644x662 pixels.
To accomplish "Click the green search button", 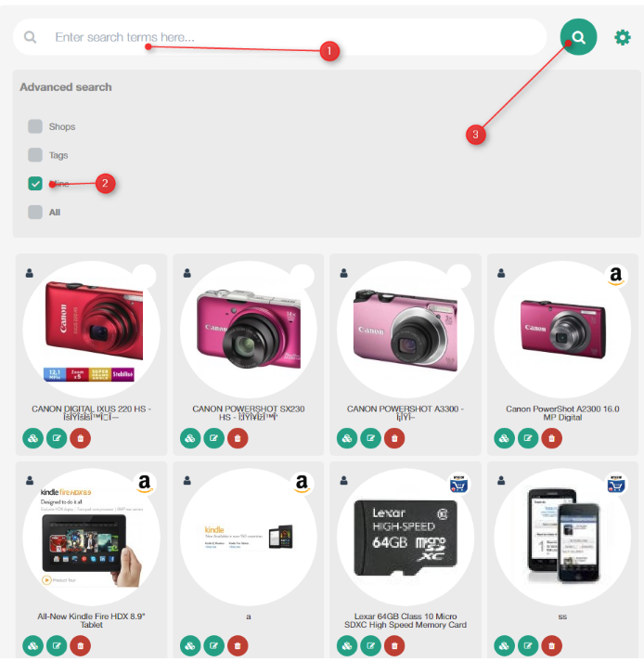I will [x=578, y=37].
